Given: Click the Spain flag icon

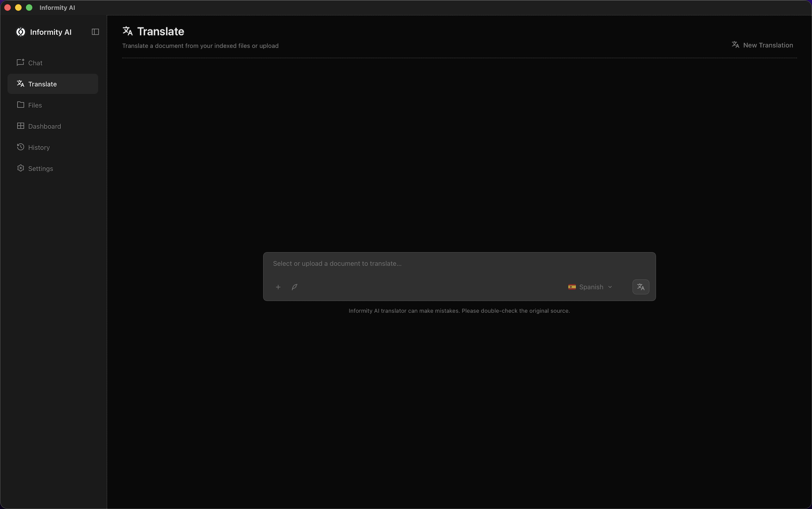Looking at the screenshot, I should [572, 287].
